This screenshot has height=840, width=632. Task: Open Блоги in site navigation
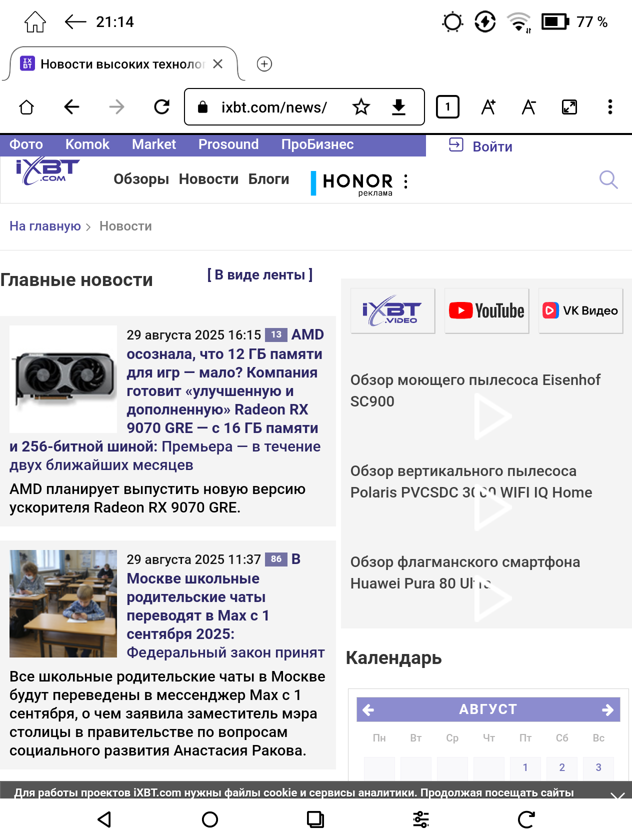click(268, 179)
